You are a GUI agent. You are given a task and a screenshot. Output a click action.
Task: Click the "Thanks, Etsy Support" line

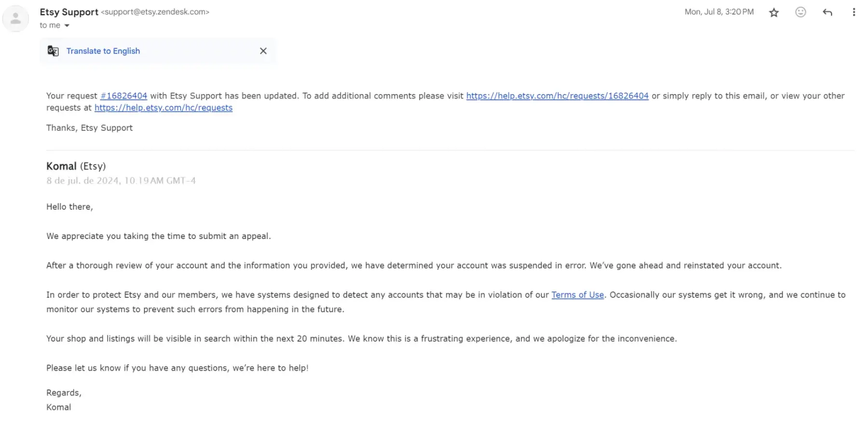pyautogui.click(x=89, y=128)
